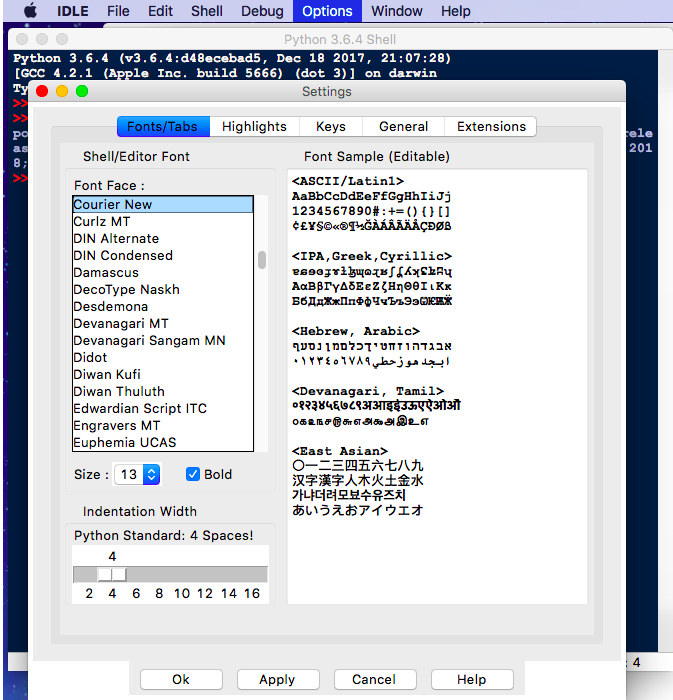Click the Cancel button
This screenshot has height=700, width=673.
375,679
